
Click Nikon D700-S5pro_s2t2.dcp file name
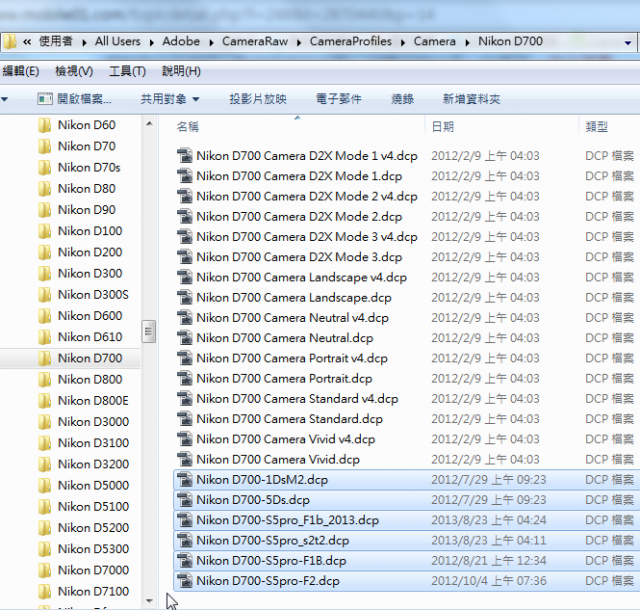[x=273, y=541]
